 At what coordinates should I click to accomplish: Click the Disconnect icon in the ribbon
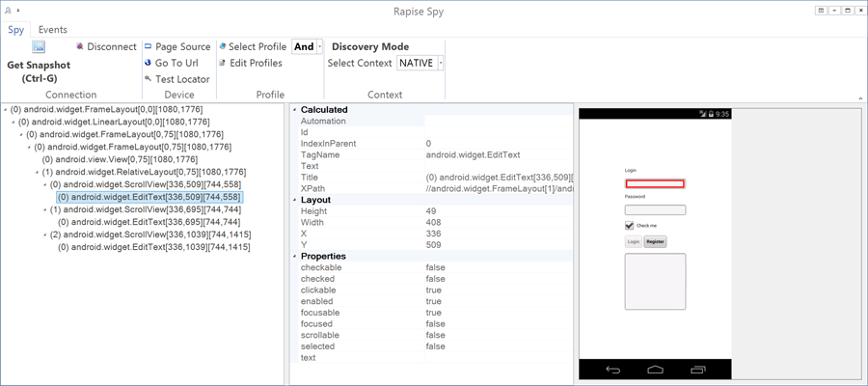[x=80, y=46]
